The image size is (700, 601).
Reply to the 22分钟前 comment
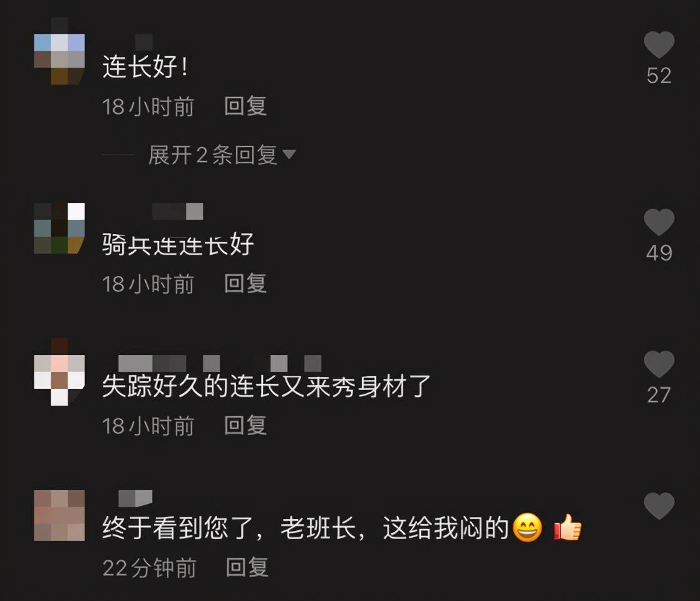(x=247, y=568)
